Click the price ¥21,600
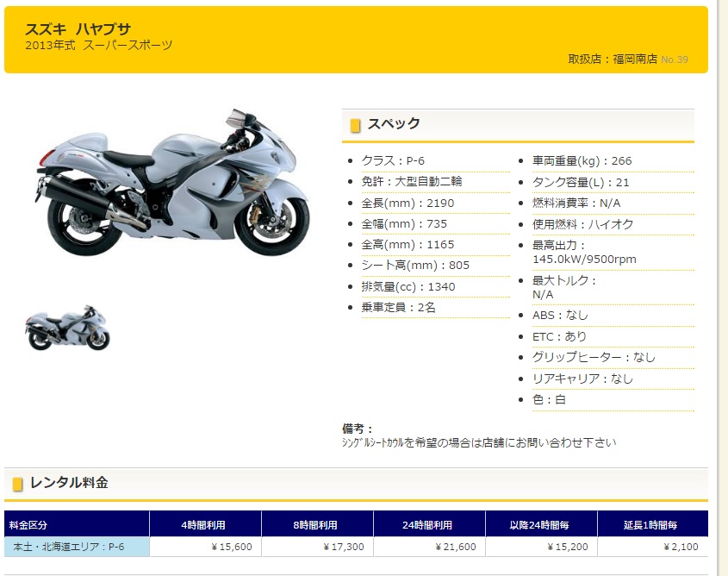Screen dimensions: 728x576 coord(456,547)
